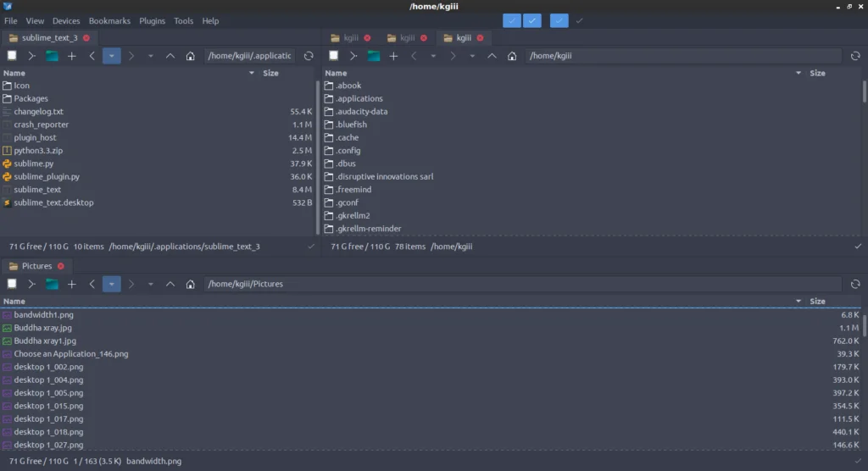868x471 pixels.
Task: Open terminal prompt icon in /home/kgiii panel toolbar
Action: coord(353,55)
